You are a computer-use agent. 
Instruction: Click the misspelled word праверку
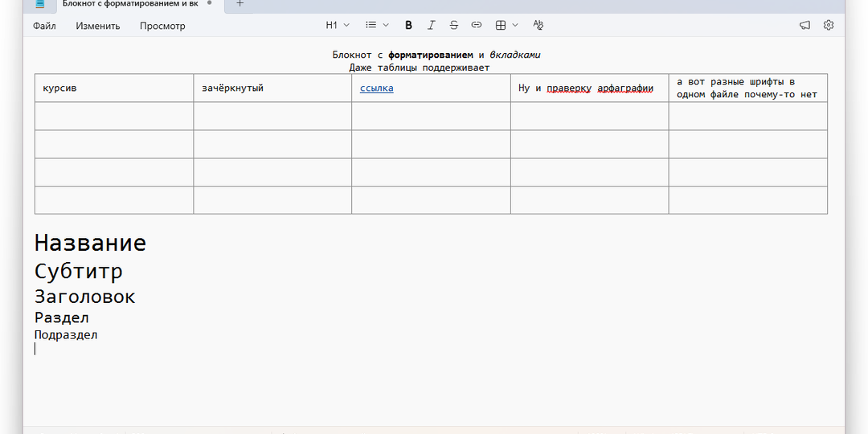point(569,88)
